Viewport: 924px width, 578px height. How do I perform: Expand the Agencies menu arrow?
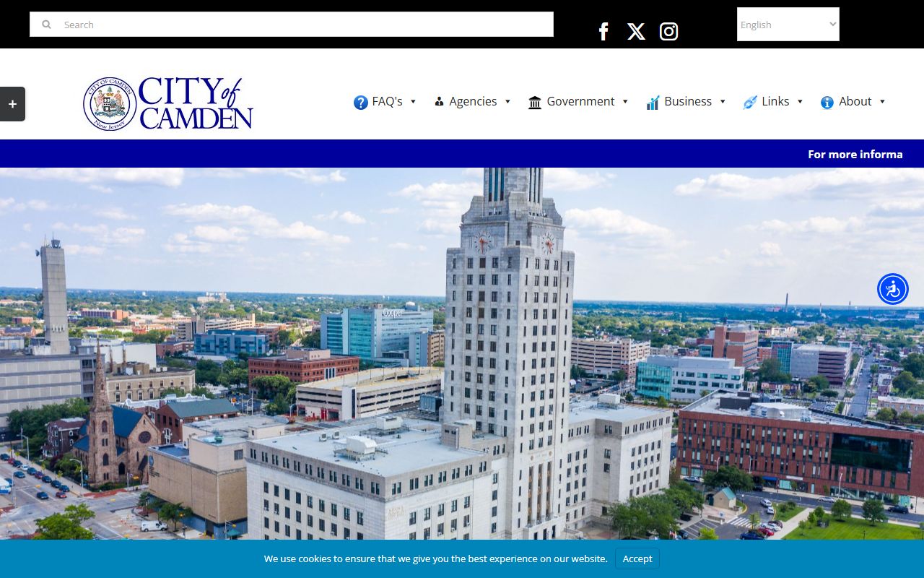coord(507,102)
